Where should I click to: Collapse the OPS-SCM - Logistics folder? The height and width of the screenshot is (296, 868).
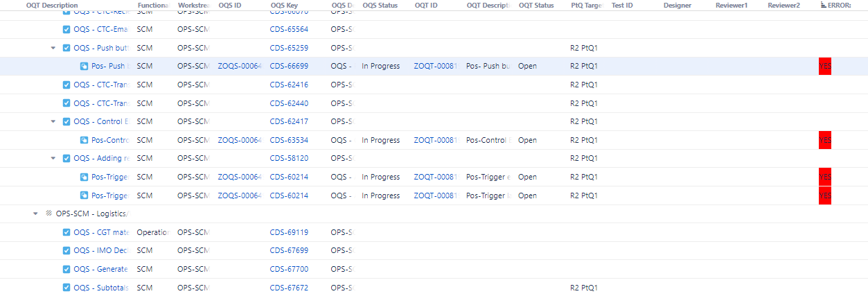pyautogui.click(x=36, y=214)
